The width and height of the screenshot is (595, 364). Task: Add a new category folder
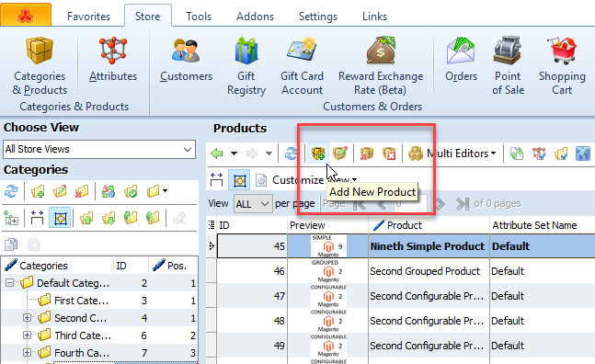(x=38, y=191)
